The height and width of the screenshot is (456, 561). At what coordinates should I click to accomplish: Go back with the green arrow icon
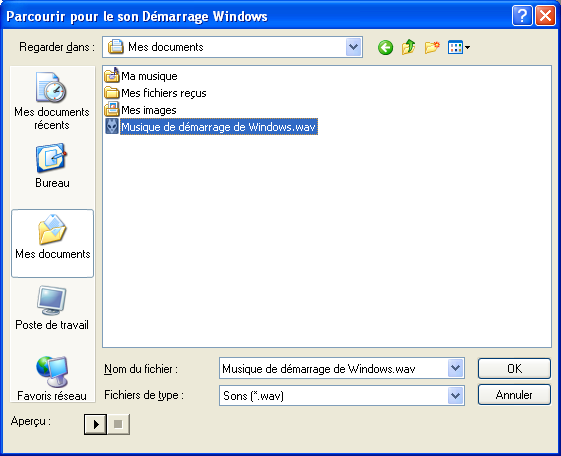(385, 47)
